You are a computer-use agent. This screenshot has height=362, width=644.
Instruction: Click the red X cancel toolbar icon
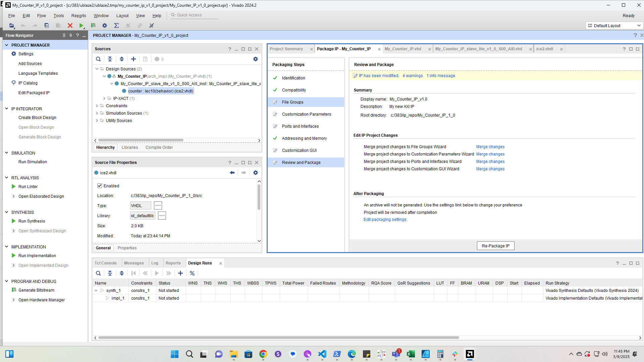click(x=70, y=25)
